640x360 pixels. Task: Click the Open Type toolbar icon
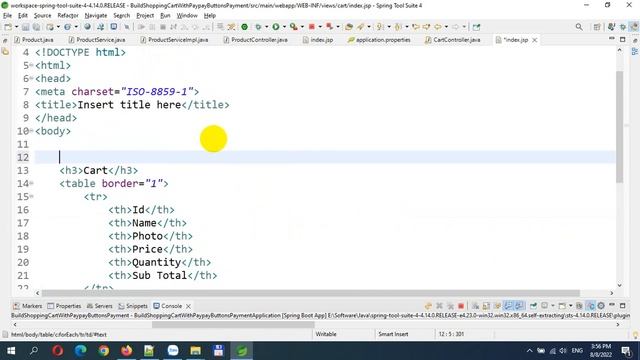pos(349,27)
